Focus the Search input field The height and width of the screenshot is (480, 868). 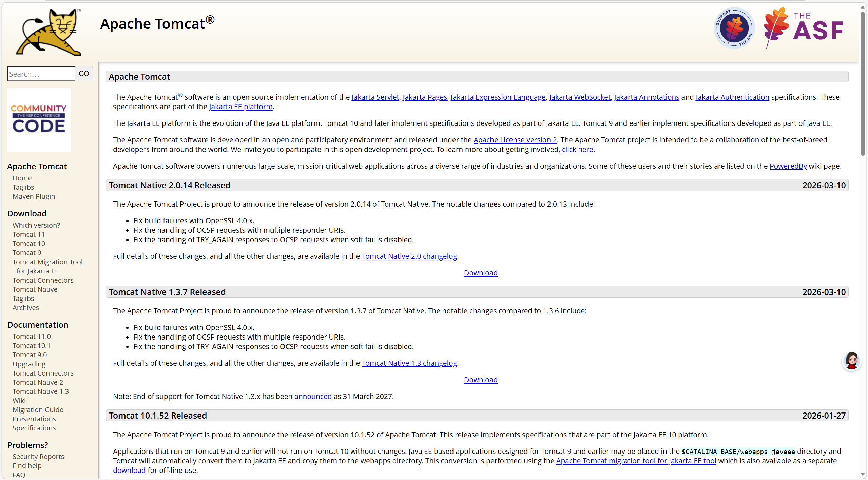coord(41,74)
